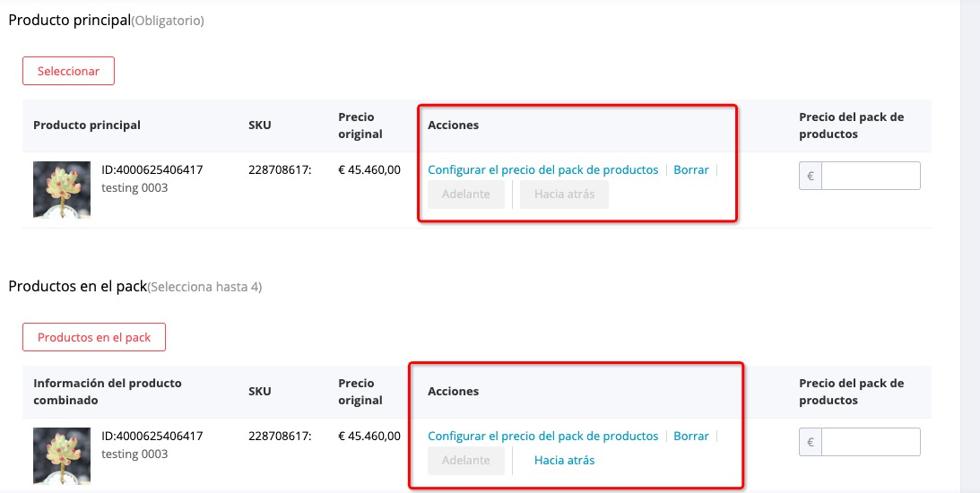Click Borrar in the combined product row
This screenshot has width=980, height=493.
tap(690, 436)
